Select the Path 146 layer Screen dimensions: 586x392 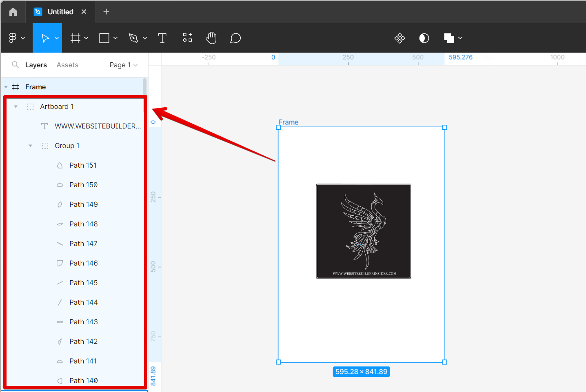tap(84, 263)
